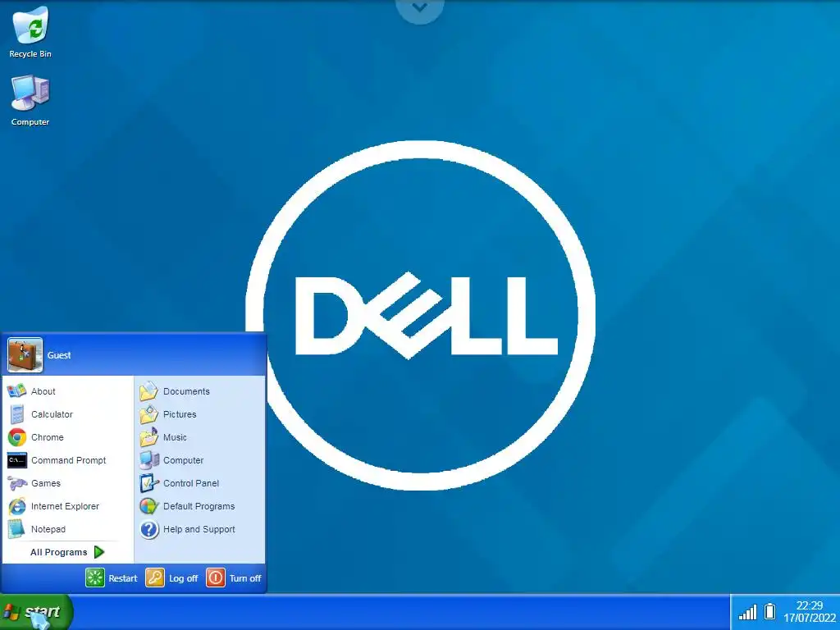840x630 pixels.
Task: Expand All Programs with green arrow
Action: (x=99, y=552)
